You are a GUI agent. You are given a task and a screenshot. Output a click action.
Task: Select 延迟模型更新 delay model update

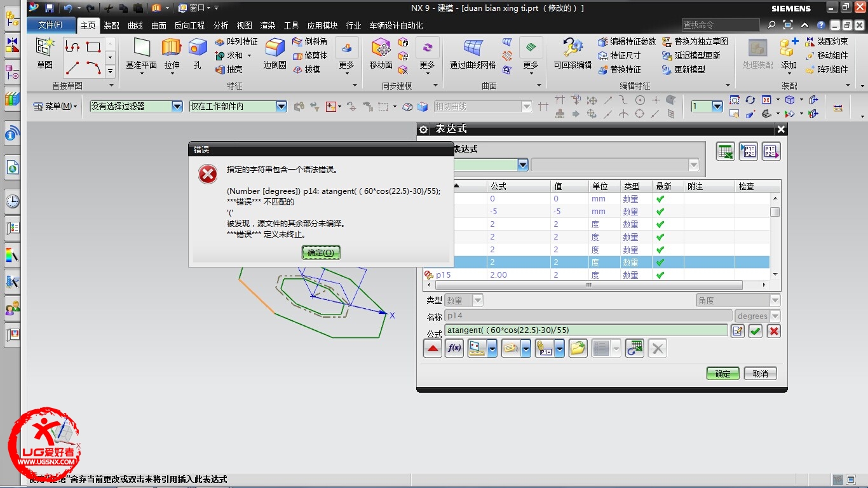691,55
